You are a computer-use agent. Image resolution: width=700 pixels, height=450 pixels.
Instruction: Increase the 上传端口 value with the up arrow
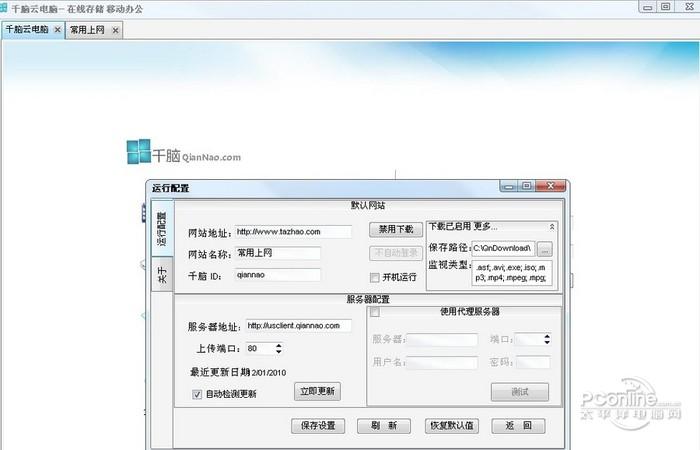click(x=279, y=346)
